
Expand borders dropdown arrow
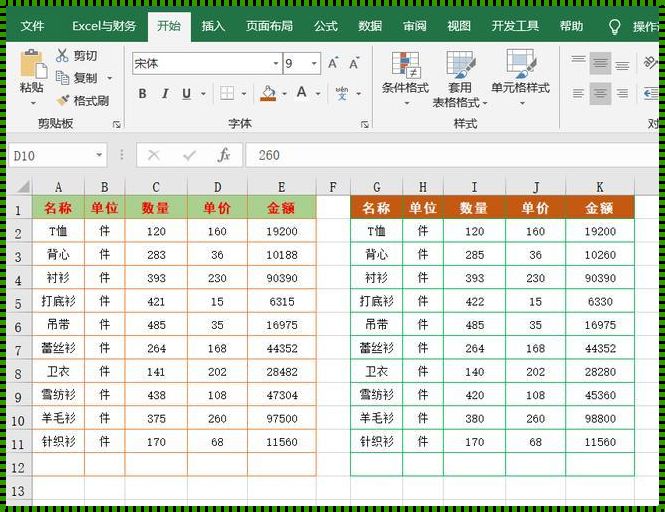[244, 93]
